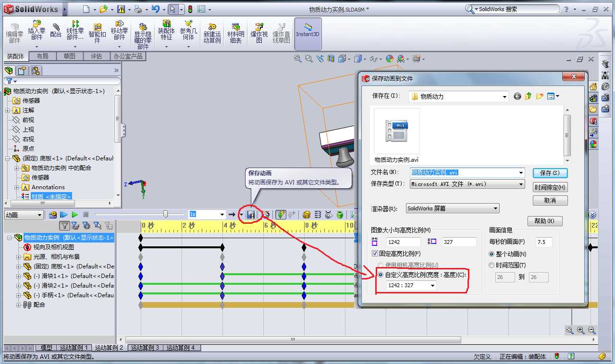Screen dimensions: 615x364
Task: Toggle AutoKey in animation toolbar
Action: pyautogui.click(x=281, y=215)
